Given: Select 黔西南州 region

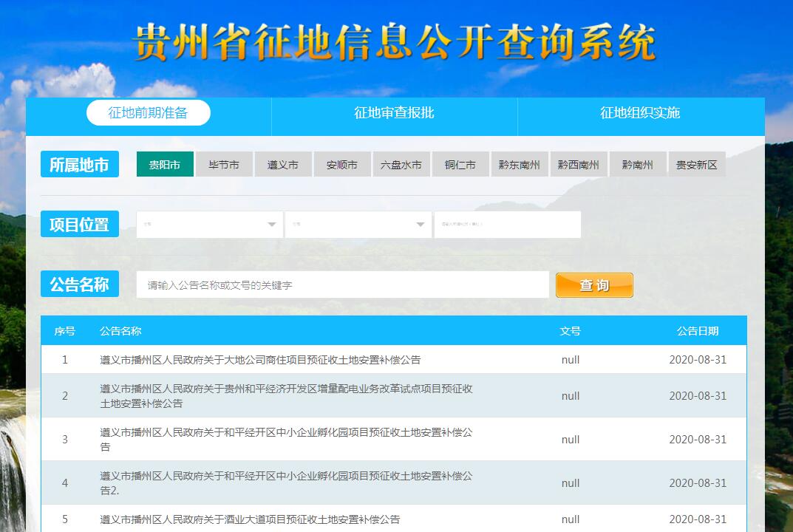Looking at the screenshot, I should click(x=579, y=164).
